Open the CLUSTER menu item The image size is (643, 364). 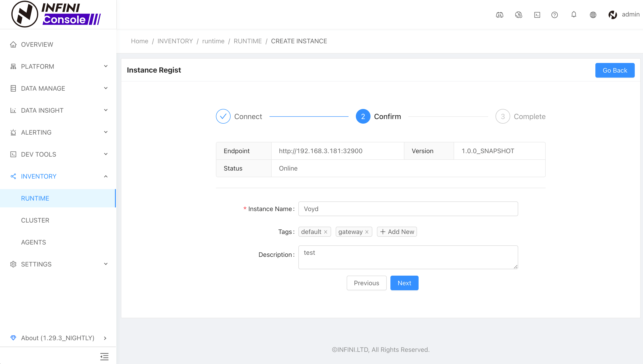35,220
